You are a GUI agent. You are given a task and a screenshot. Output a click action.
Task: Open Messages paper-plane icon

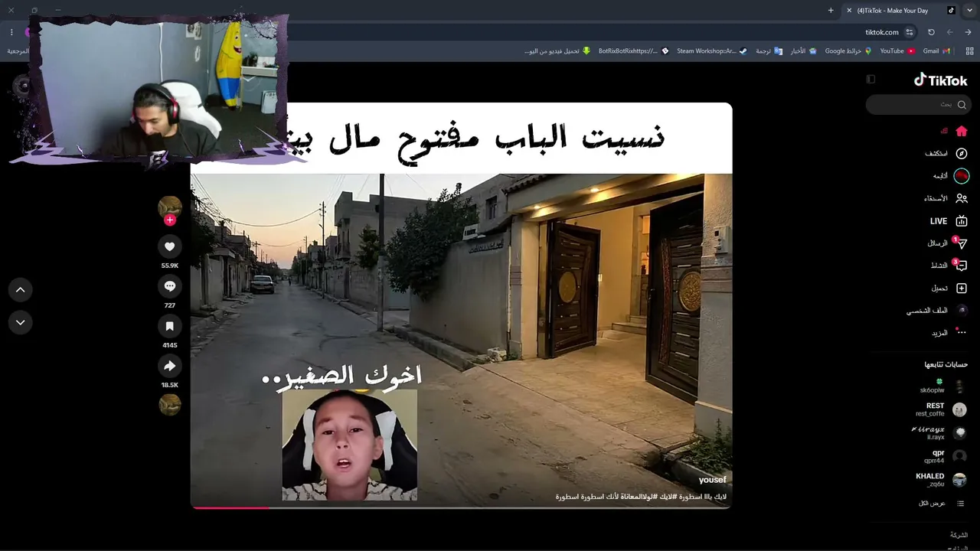pyautogui.click(x=962, y=243)
